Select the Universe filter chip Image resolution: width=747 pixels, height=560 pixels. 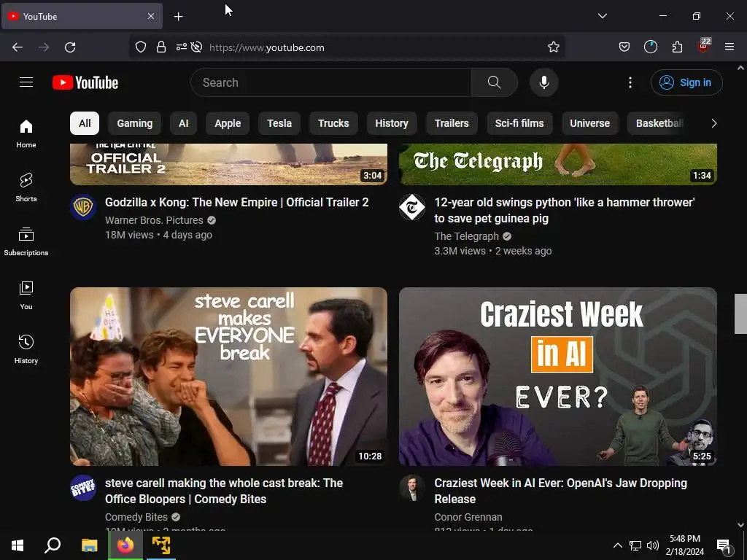click(589, 123)
